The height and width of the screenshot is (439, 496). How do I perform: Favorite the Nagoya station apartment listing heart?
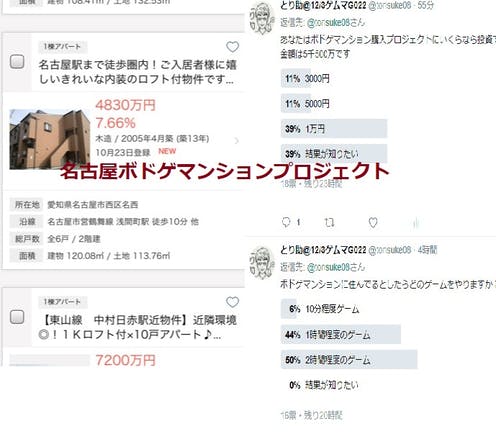(x=232, y=47)
